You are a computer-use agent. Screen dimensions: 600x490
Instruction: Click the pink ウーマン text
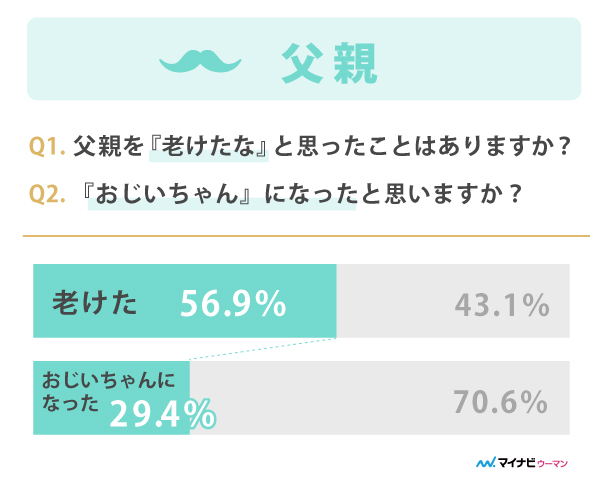(553, 464)
